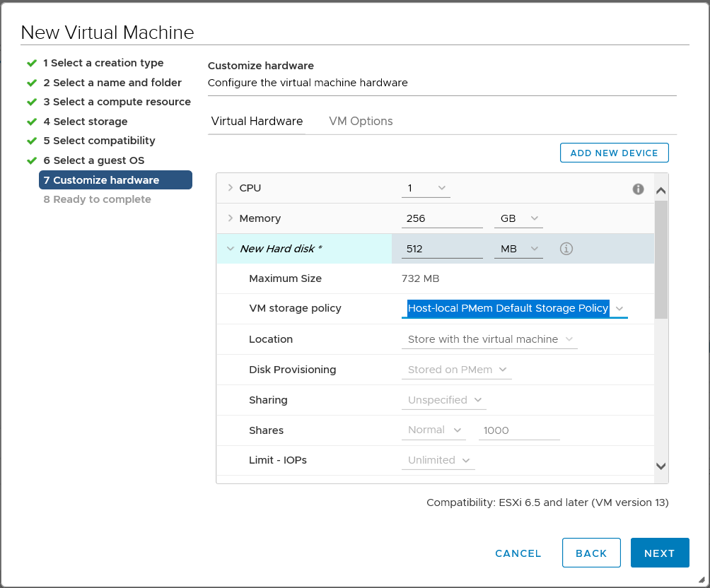
Task: Click the Back button
Action: tap(591, 553)
